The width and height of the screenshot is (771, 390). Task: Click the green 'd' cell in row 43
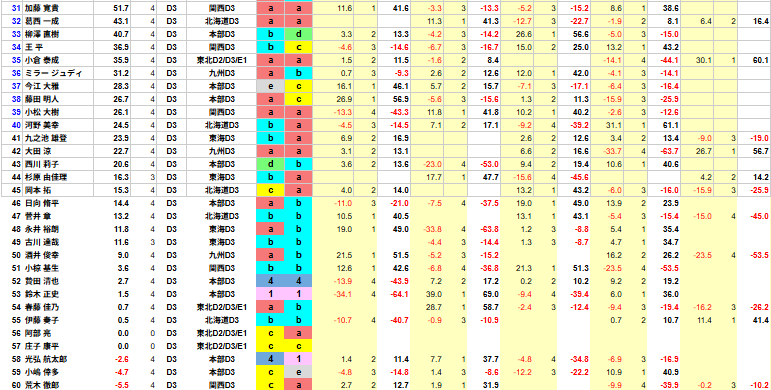pos(270,164)
